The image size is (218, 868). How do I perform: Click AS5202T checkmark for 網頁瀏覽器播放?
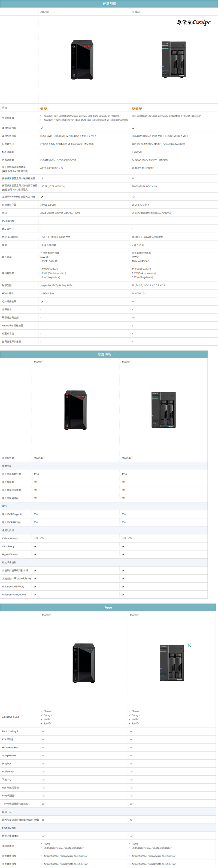[x=43, y=836]
